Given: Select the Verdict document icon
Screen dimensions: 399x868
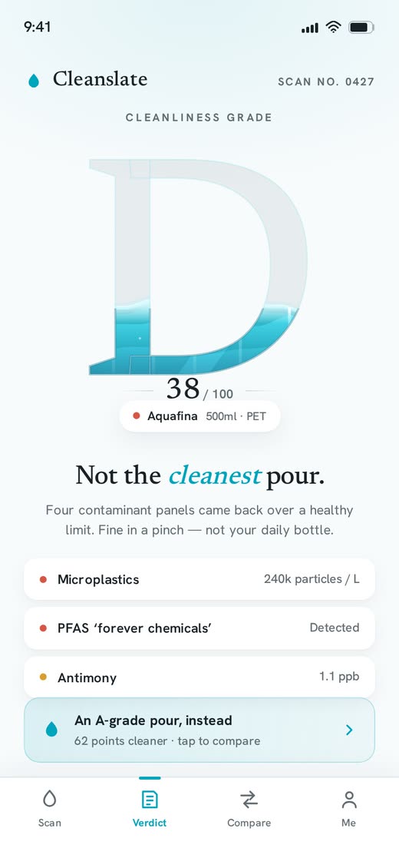Looking at the screenshot, I should [149, 800].
